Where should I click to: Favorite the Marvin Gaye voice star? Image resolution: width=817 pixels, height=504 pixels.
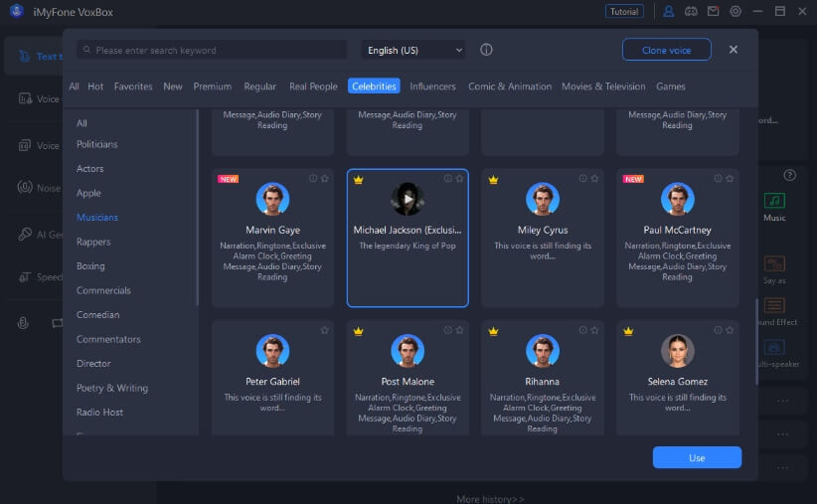[325, 179]
